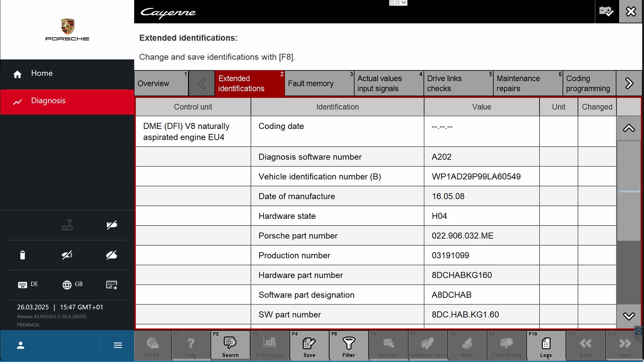Viewport: 644px width, 362px height.
Task: Click the F6 Deselect button
Action: pyautogui.click(x=388, y=345)
